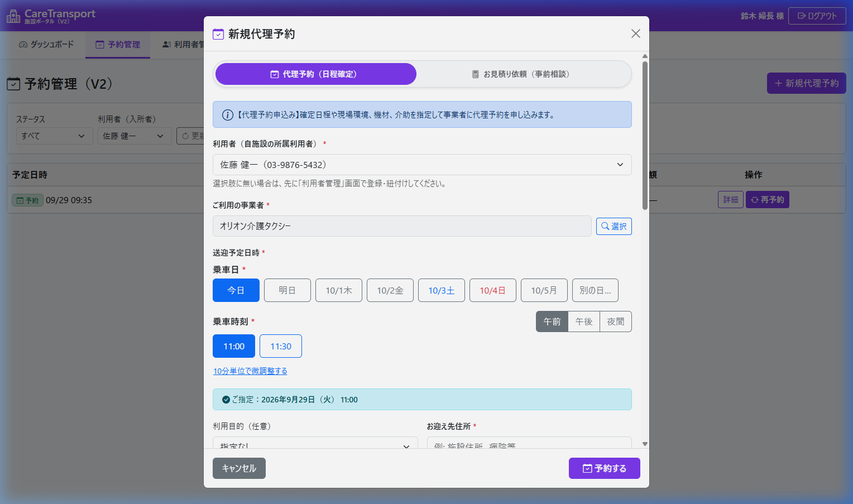Open 利用目的 dropdown
853x504 pixels.
coord(315,443)
